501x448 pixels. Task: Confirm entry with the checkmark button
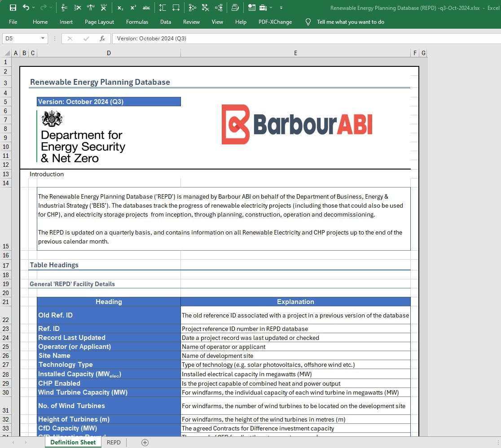coord(86,39)
